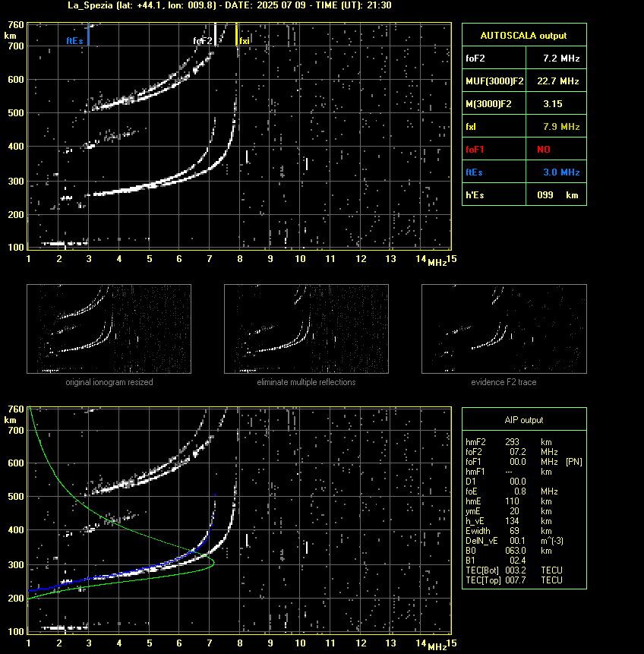The height and width of the screenshot is (654, 644).
Task: Click the h'Es '099 km' value
Action: tap(557, 194)
